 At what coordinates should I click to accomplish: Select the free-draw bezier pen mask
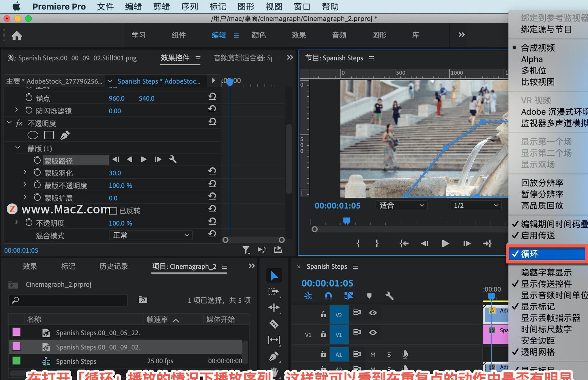tap(65, 135)
